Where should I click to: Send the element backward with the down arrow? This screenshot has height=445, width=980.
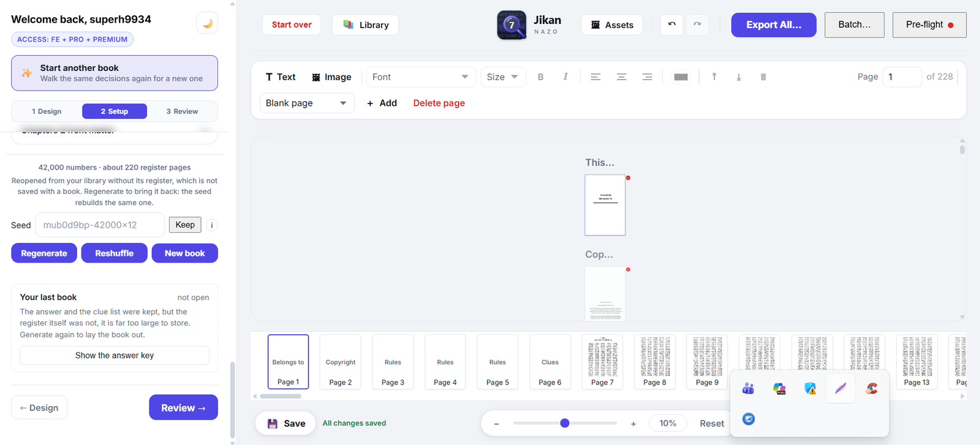point(739,77)
